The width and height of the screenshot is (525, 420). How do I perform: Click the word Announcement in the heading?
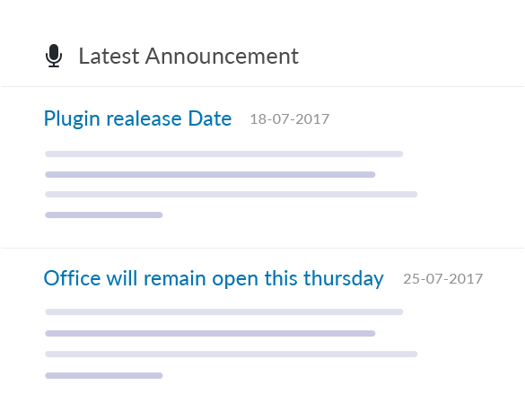222,56
